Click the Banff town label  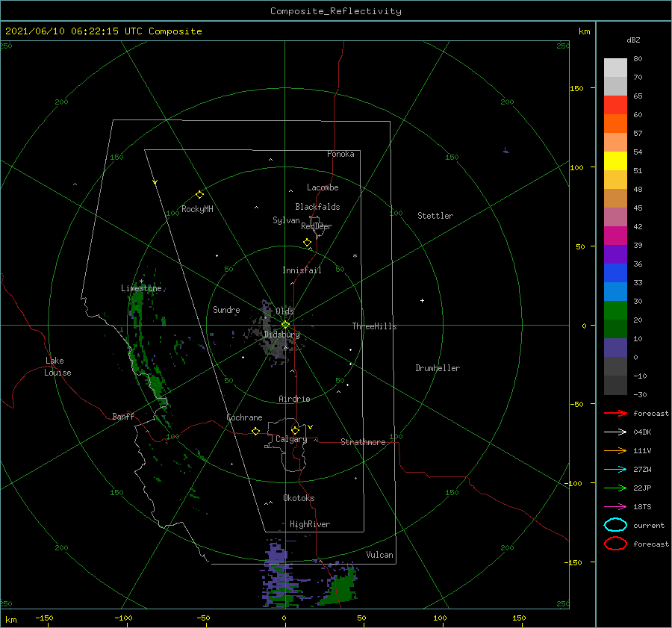[123, 417]
